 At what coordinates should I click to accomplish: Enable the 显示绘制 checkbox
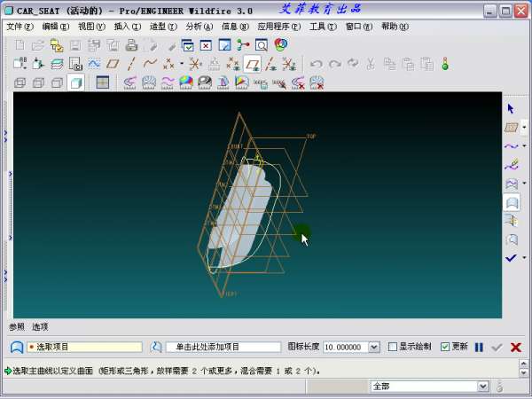click(x=392, y=347)
